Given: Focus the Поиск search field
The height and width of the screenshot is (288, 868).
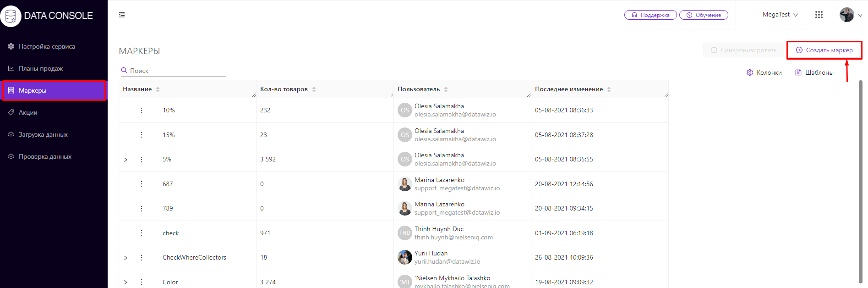Looking at the screenshot, I should 177,71.
